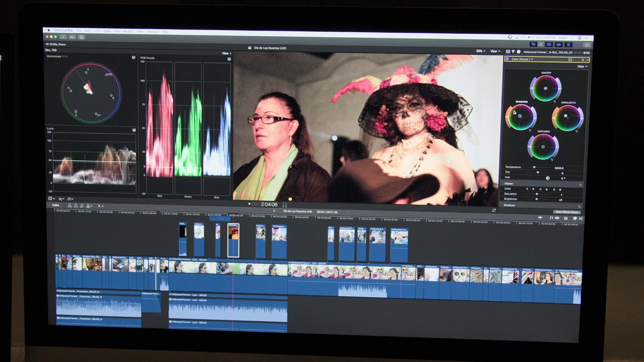This screenshot has height=362, width=644.
Task: Open the Modify menu
Action: point(128,31)
